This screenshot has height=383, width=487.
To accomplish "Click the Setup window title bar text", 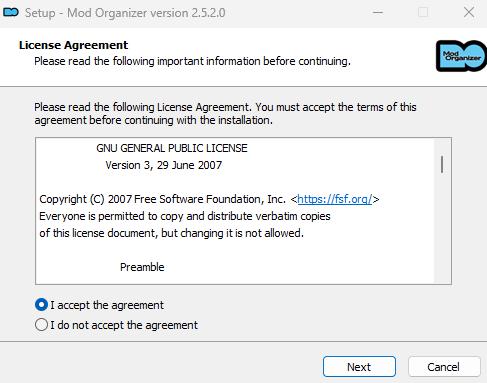I will point(125,13).
